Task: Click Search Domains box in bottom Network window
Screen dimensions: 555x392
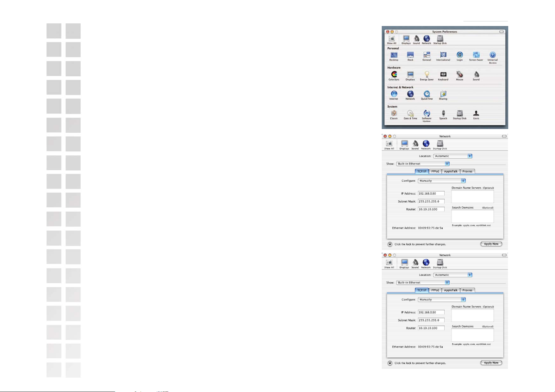Action: click(x=473, y=335)
